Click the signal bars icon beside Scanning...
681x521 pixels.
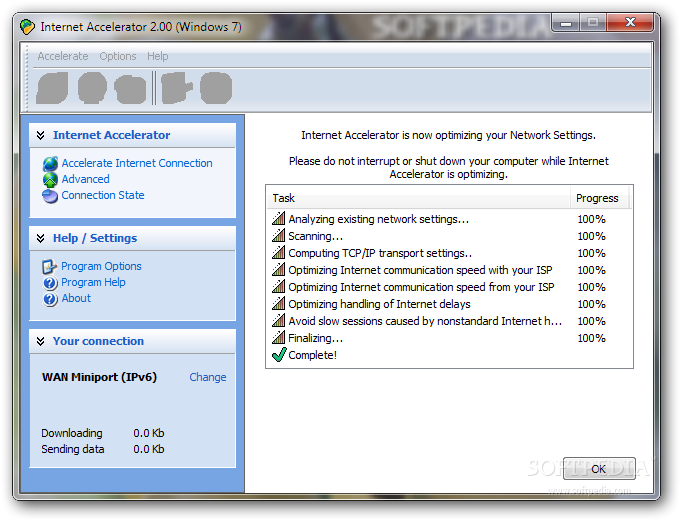coord(278,235)
